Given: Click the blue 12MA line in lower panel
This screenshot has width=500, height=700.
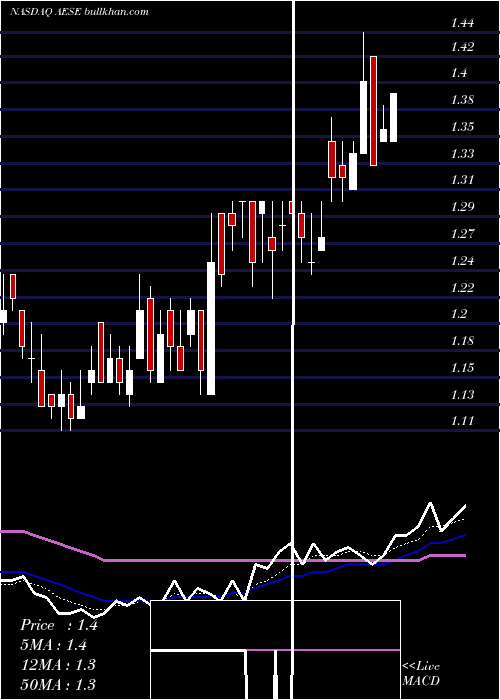Looking at the screenshot, I should pyautogui.click(x=232, y=594).
